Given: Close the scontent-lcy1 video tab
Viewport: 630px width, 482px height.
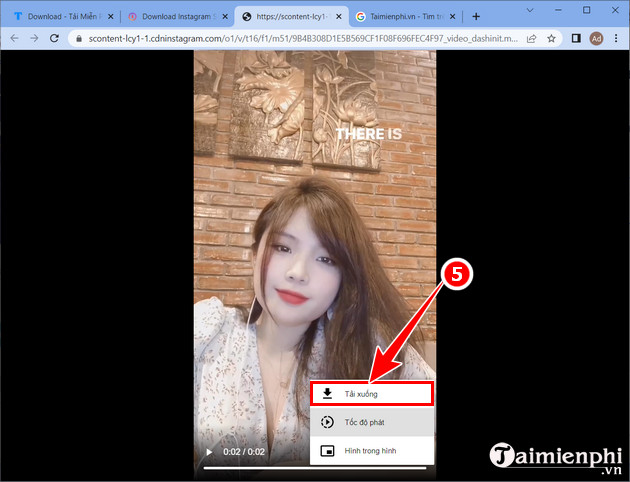Looking at the screenshot, I should click(x=339, y=16).
